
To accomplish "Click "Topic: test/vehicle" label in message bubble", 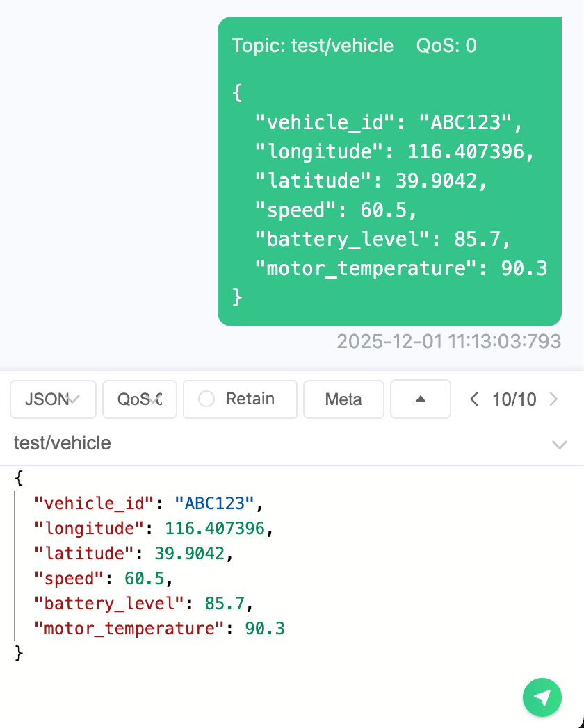I will 313,46.
